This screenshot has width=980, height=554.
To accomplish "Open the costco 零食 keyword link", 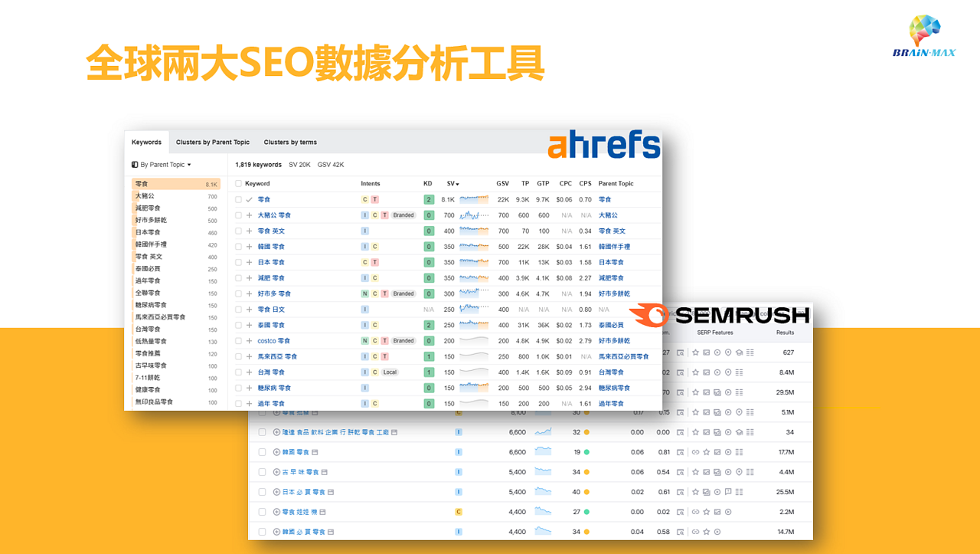I will tap(273, 341).
